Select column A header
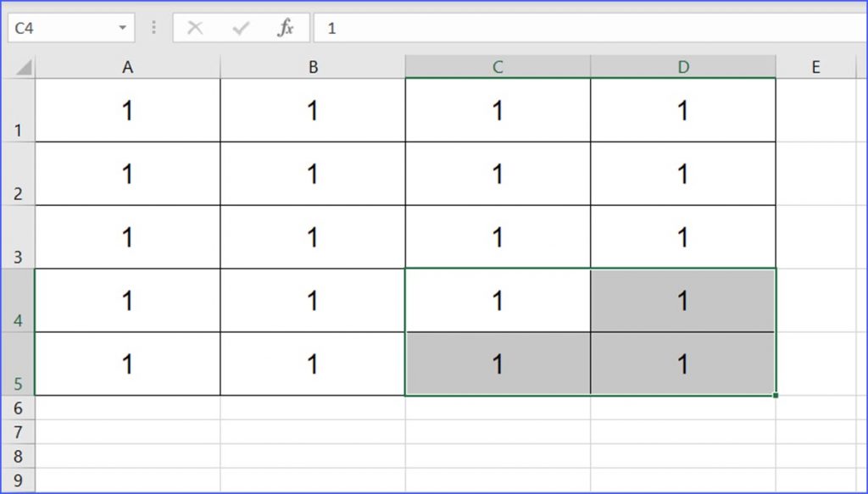This screenshot has height=494, width=868. pos(128,67)
